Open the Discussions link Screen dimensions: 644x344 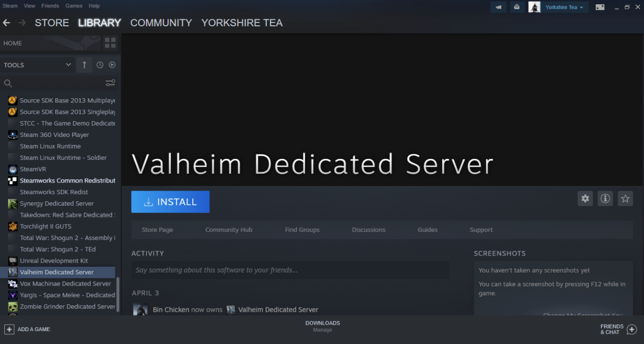coord(368,230)
